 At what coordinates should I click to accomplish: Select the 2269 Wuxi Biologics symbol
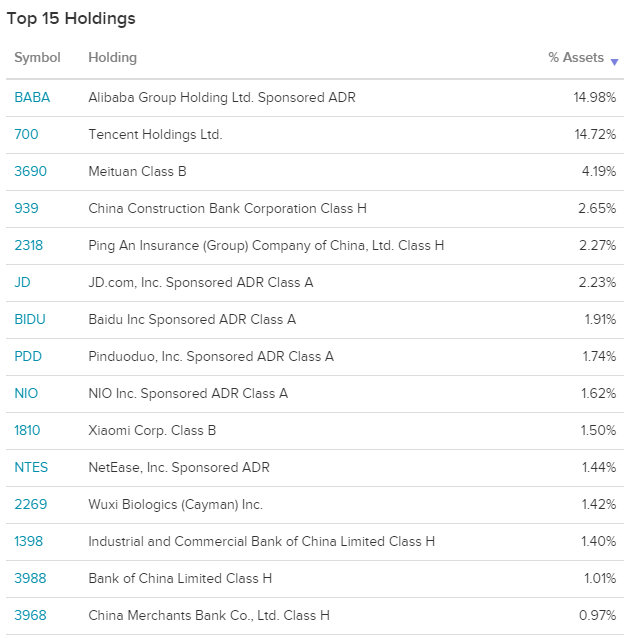tap(31, 504)
